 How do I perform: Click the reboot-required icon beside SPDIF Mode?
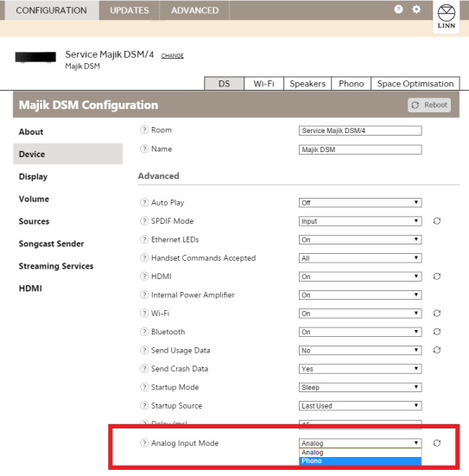pos(437,221)
